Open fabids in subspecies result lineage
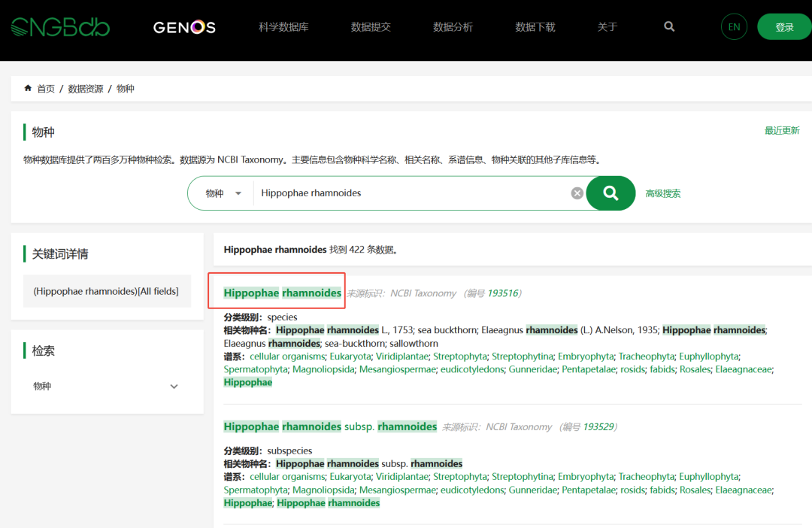Viewport: 812px width, 528px height. (x=662, y=490)
